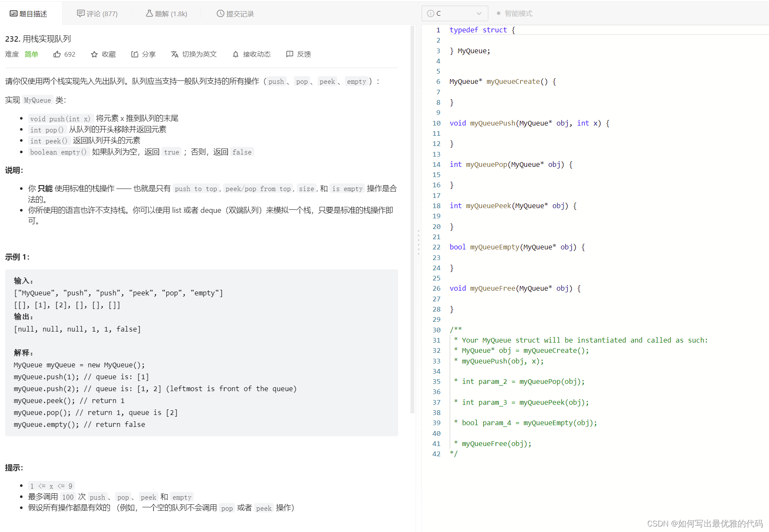Click the 1 <= x <= 9 constraint
This screenshot has height=532, width=769.
52,486
